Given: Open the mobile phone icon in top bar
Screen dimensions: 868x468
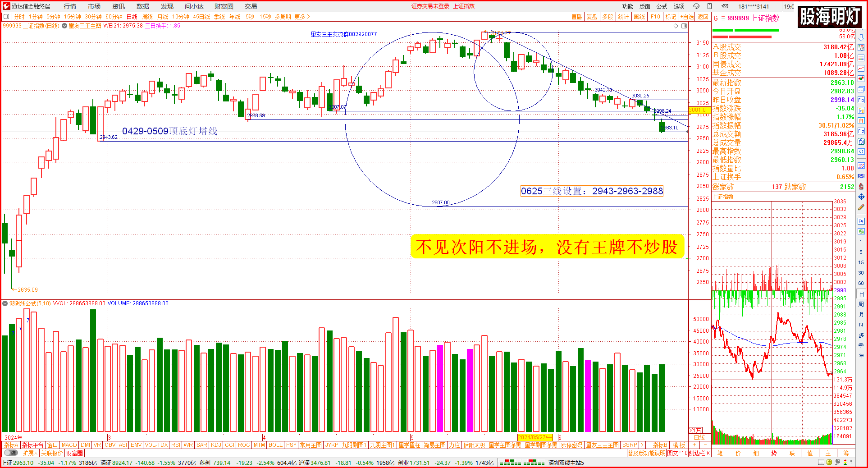Looking at the screenshot, I should 710,6.
